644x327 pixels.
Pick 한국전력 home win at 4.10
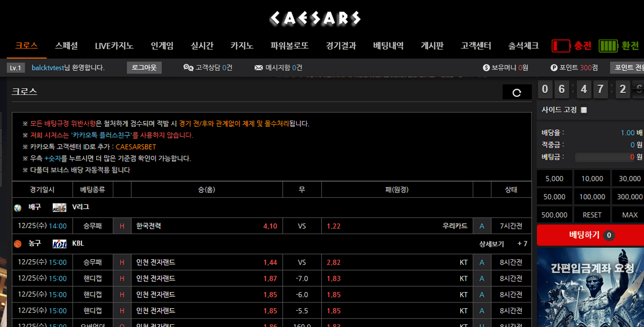(x=207, y=226)
